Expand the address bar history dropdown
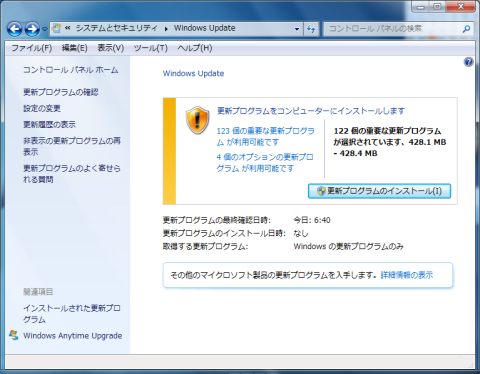Image resolution: width=480 pixels, height=374 pixels. coord(297,29)
